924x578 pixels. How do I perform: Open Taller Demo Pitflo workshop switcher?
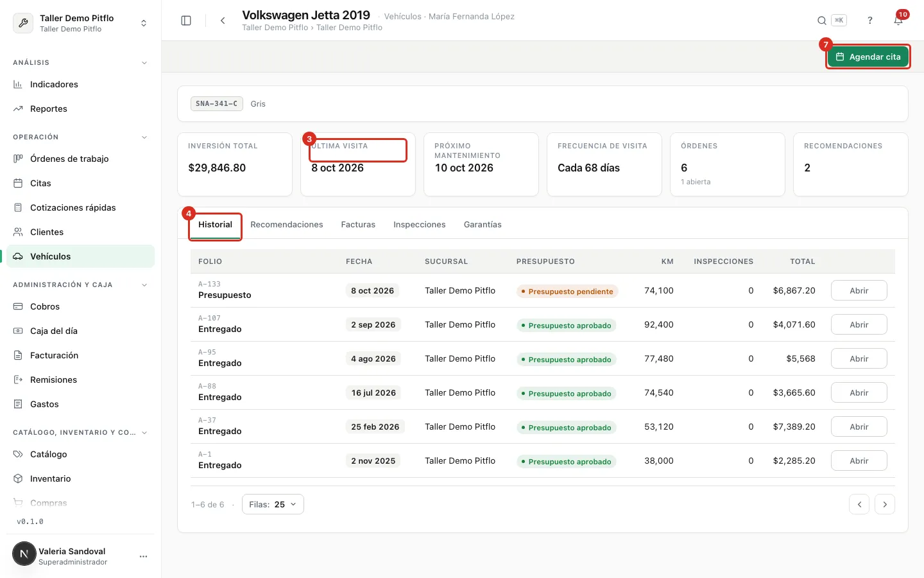point(80,23)
